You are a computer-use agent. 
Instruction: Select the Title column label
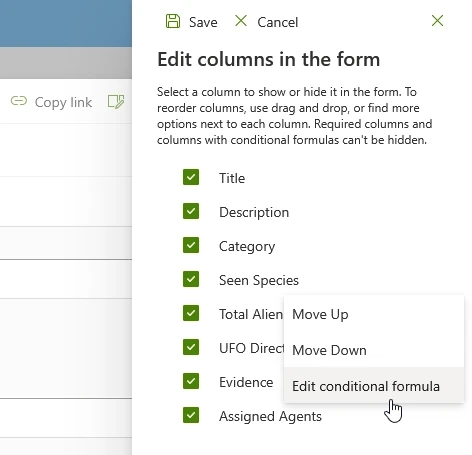click(x=232, y=178)
